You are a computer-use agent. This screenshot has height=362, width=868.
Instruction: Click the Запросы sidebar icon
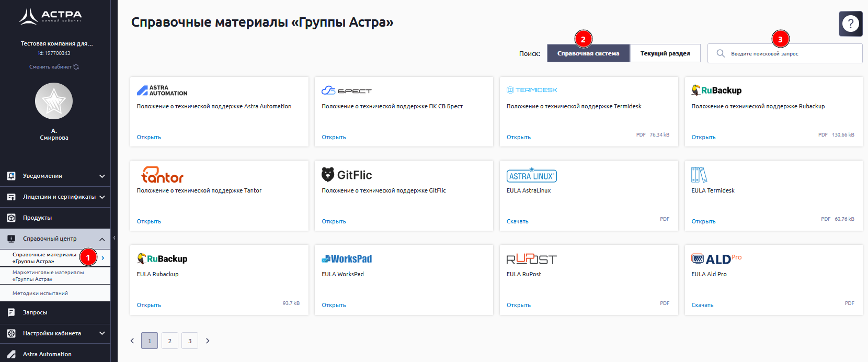point(11,312)
